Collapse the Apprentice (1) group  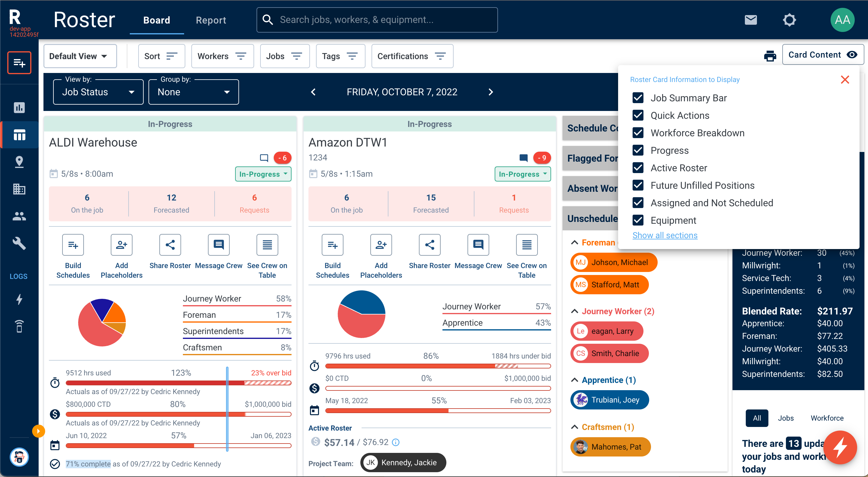point(575,380)
